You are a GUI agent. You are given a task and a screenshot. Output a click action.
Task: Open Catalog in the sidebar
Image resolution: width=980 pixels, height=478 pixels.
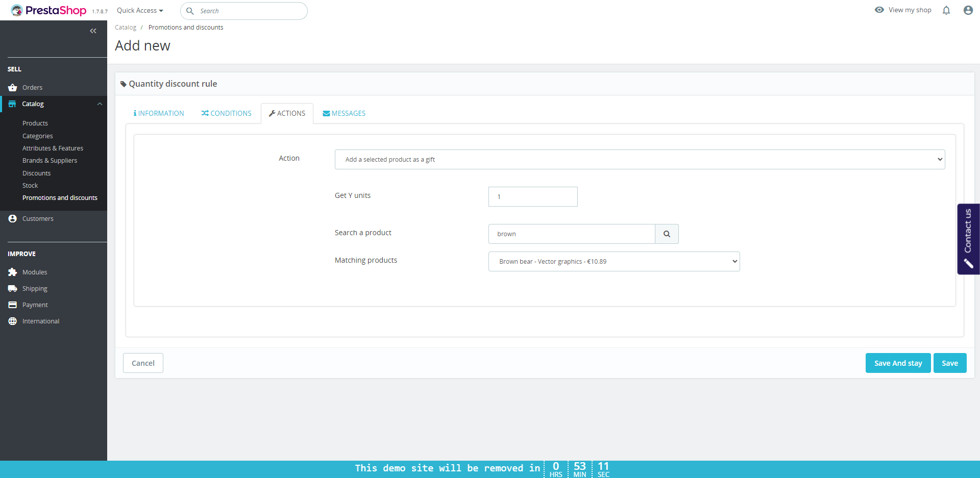[x=33, y=104]
